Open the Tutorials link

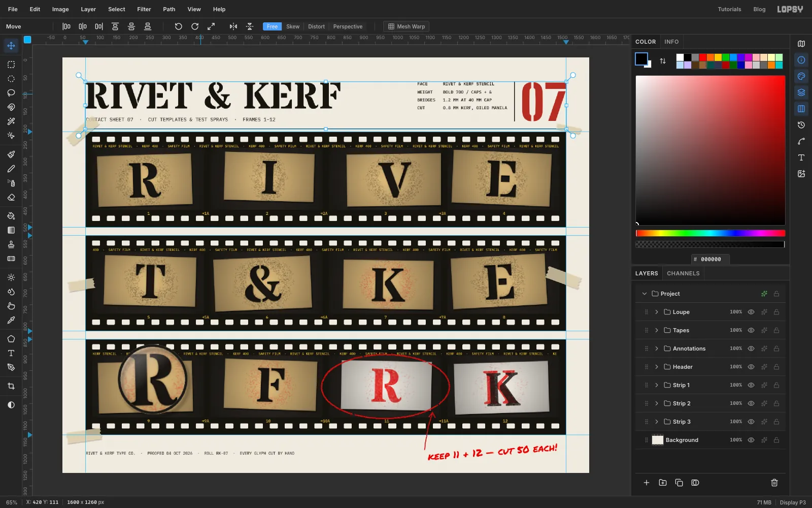click(729, 9)
